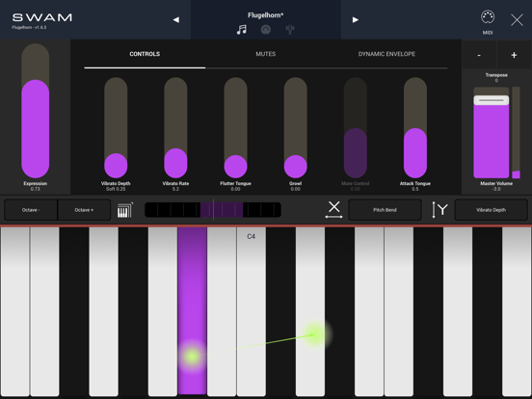Viewport: 532px width, 399px height.
Task: Open the music notes play page icon
Action: 242,30
